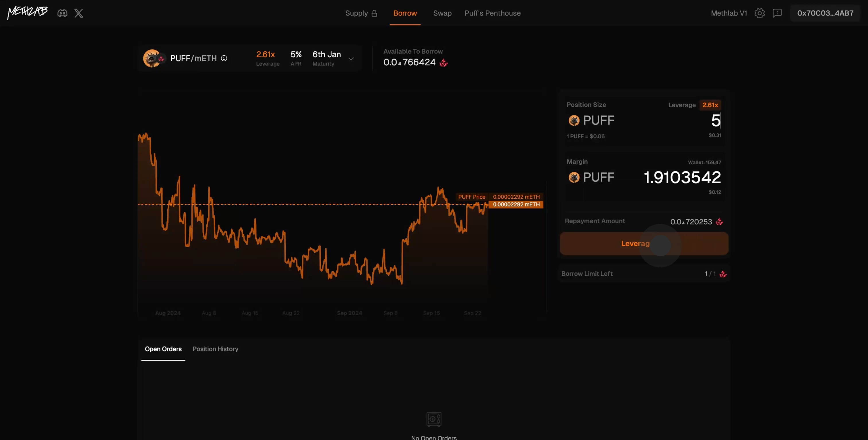Open the 2.61x leverage selector badge

pos(710,105)
